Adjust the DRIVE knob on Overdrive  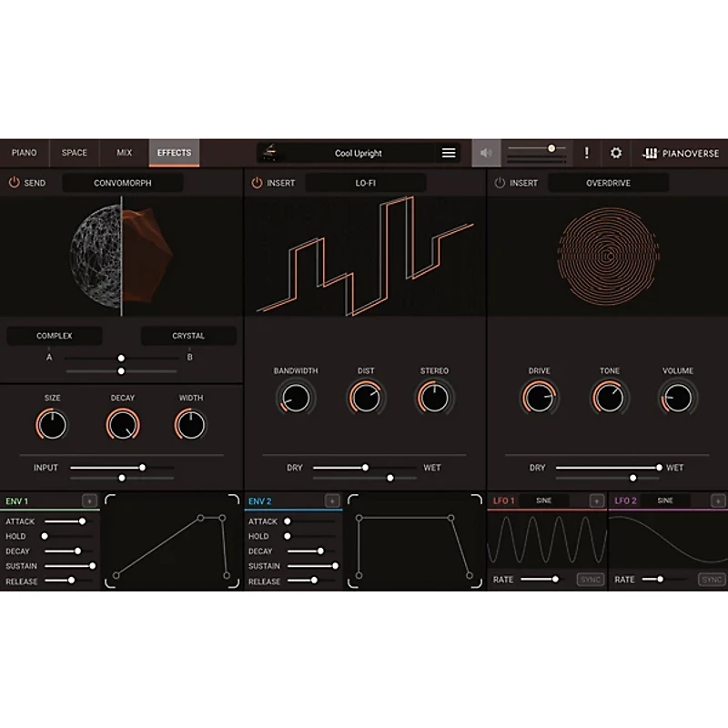click(539, 398)
